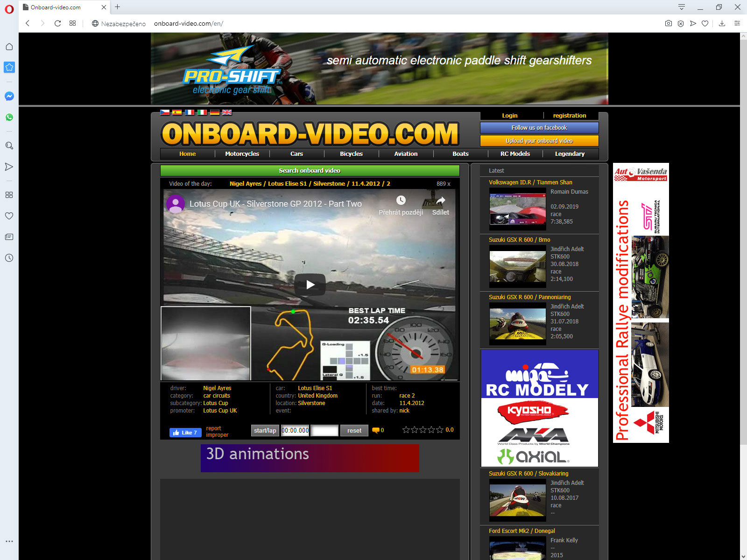Click the report improper link

[217, 432]
